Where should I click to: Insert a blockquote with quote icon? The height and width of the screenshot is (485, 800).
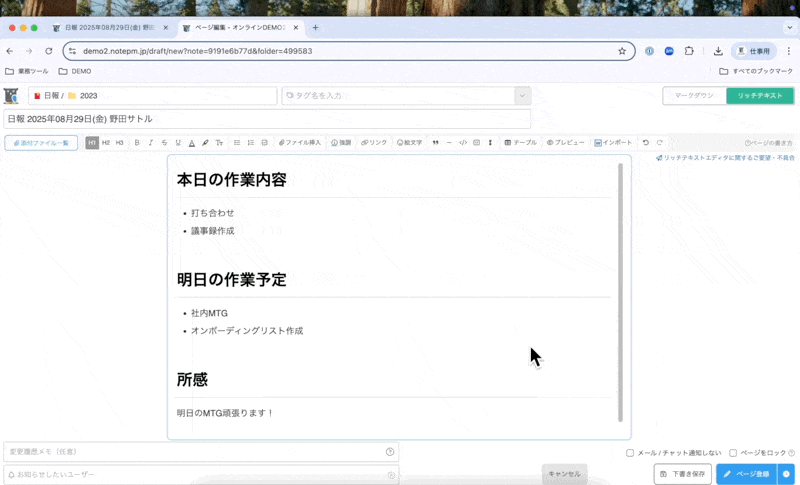pyautogui.click(x=435, y=143)
